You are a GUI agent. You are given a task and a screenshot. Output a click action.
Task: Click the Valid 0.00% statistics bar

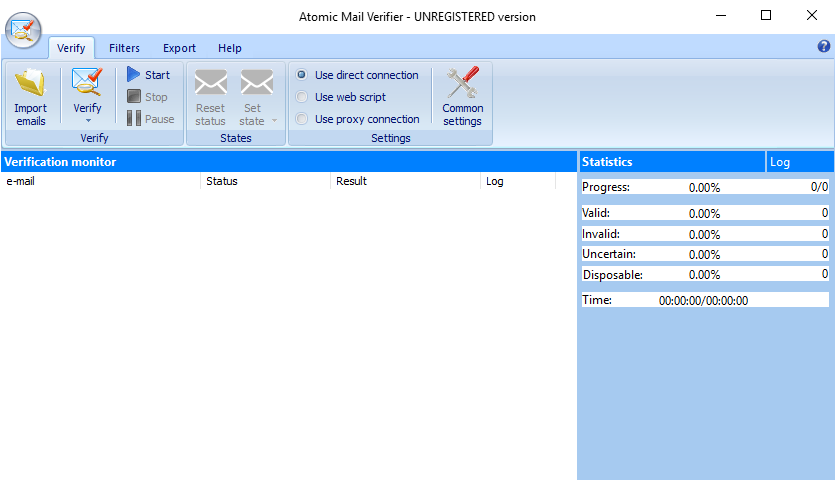click(705, 213)
